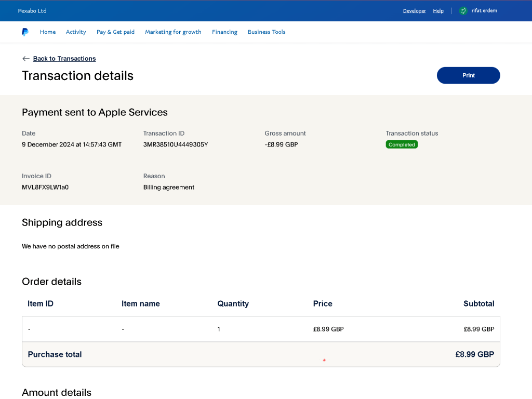Click the gross amount -£8.99 GBP
Image resolution: width=532 pixels, height=399 pixels.
point(281,144)
